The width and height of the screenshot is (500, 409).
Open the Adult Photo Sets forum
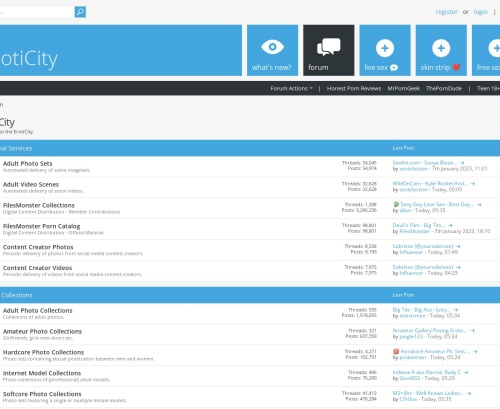pyautogui.click(x=28, y=164)
